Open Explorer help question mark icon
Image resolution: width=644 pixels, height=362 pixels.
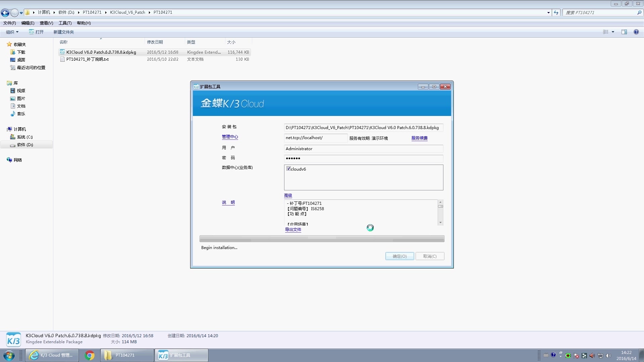click(636, 32)
